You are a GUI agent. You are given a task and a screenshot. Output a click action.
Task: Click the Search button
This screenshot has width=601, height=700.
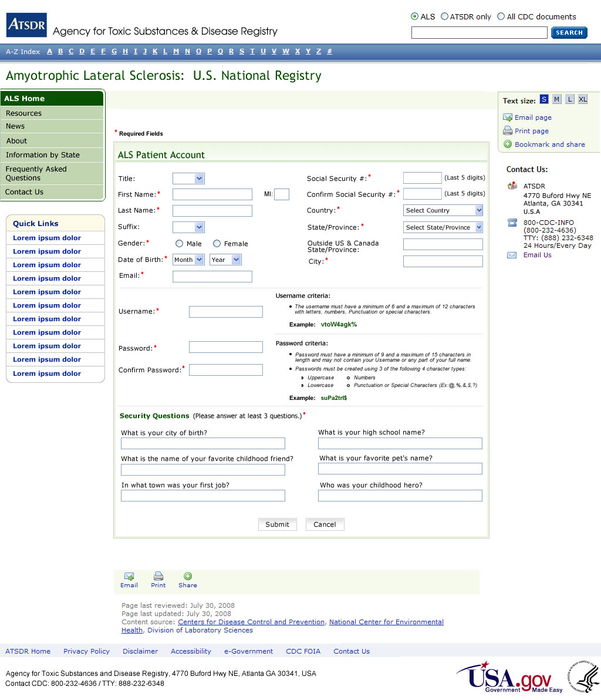[x=569, y=32]
